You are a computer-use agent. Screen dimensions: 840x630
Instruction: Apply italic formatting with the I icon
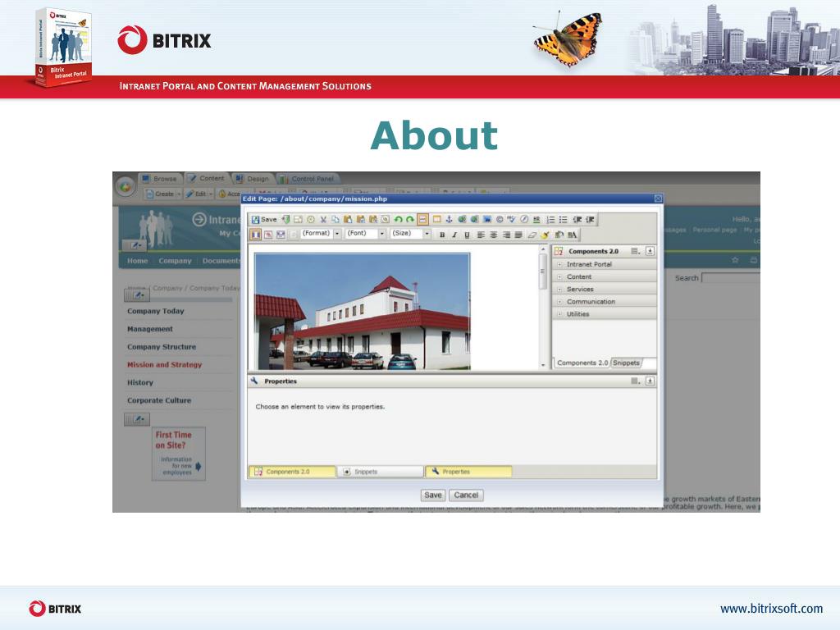point(454,235)
